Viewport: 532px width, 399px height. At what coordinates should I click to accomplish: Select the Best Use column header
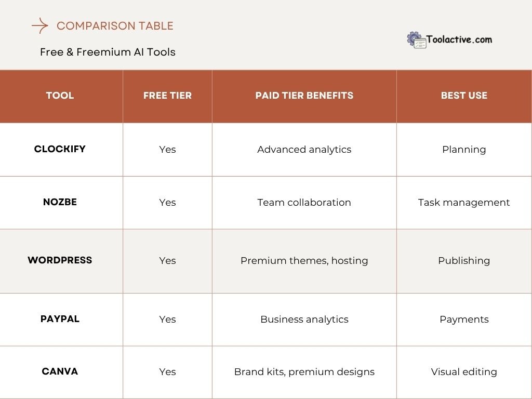coord(464,96)
